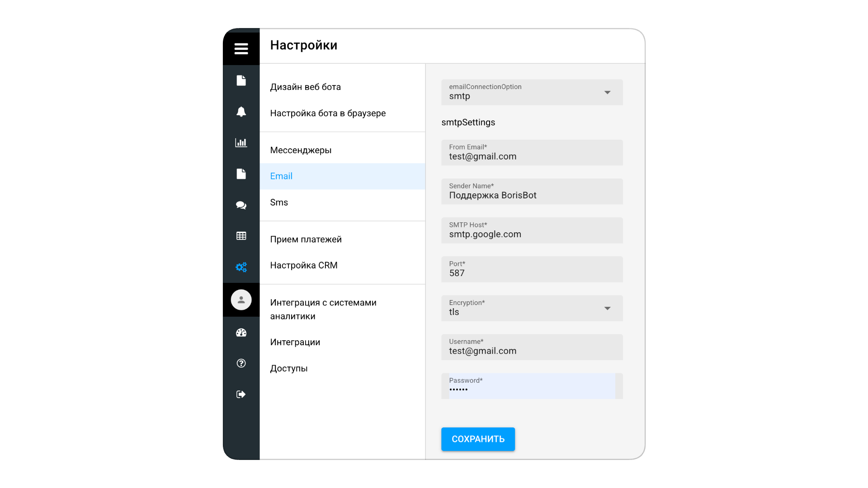Go to Настройка CRM section
868x488 pixels.
(304, 265)
